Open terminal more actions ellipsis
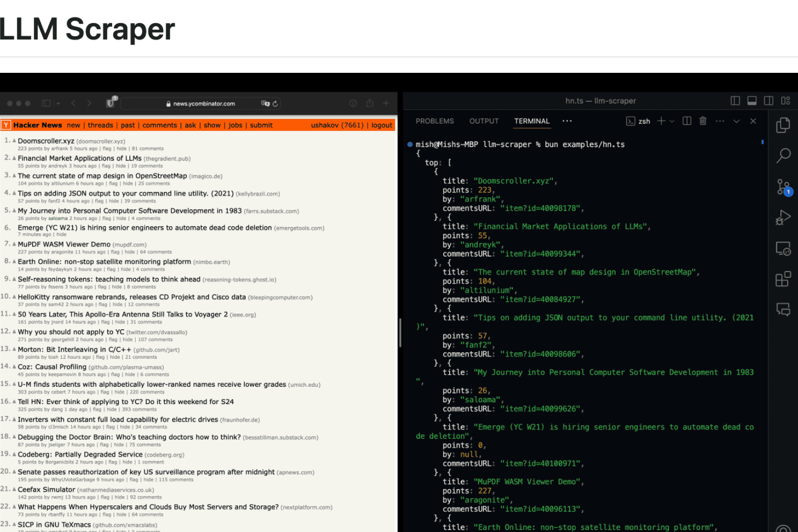This screenshot has width=798, height=532. click(720, 121)
